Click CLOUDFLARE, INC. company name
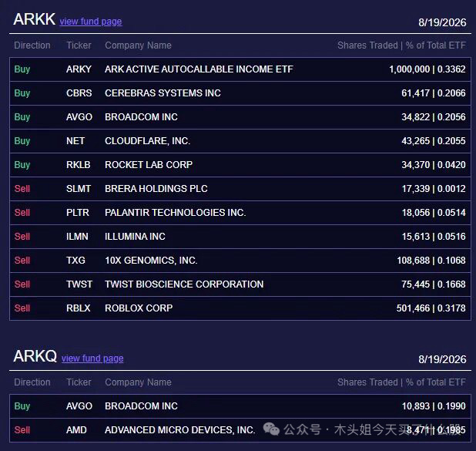Image resolution: width=476 pixels, height=451 pixels. [x=148, y=141]
